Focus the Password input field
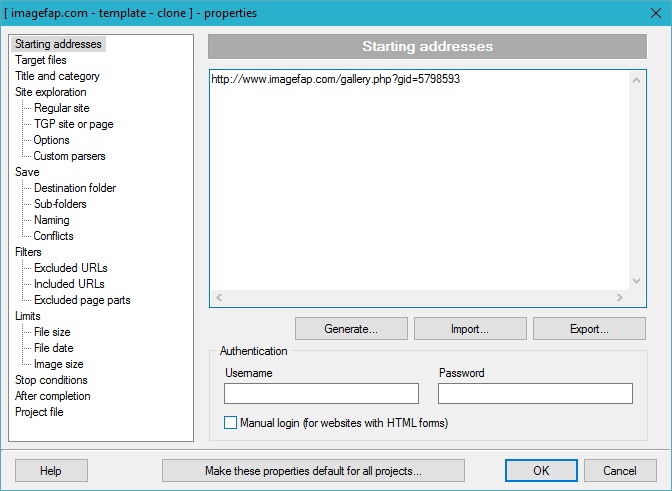This screenshot has width=672, height=491. (x=535, y=393)
